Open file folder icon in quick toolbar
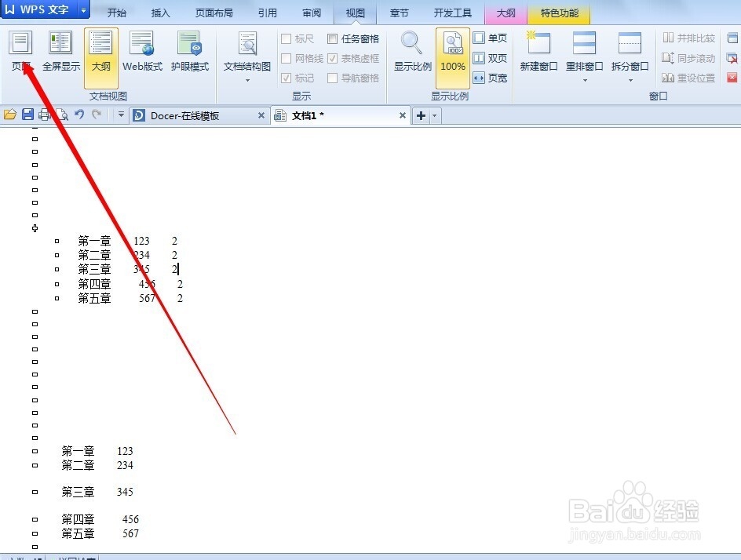This screenshot has height=560, width=741. (x=10, y=115)
